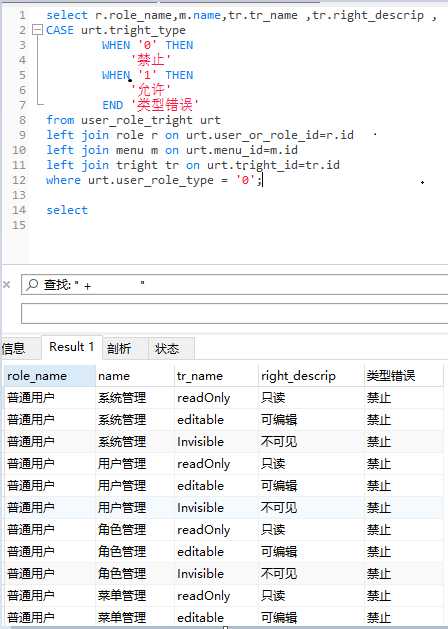Click the 'user_role_tright' table name on line 8
The image size is (448, 629).
point(136,120)
